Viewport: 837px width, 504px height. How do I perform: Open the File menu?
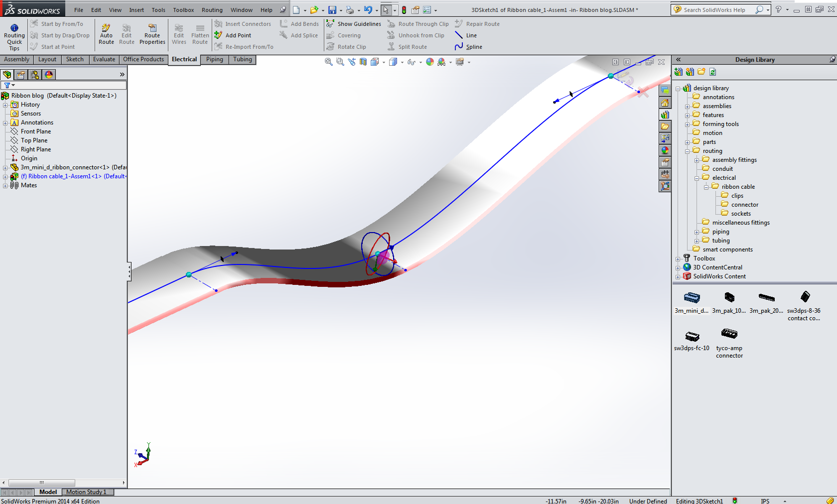coord(79,10)
